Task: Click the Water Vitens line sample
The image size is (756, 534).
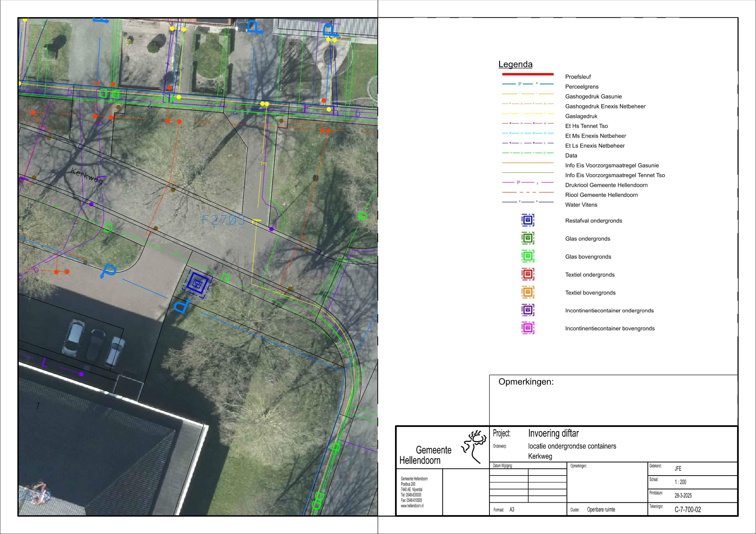Action: (527, 202)
